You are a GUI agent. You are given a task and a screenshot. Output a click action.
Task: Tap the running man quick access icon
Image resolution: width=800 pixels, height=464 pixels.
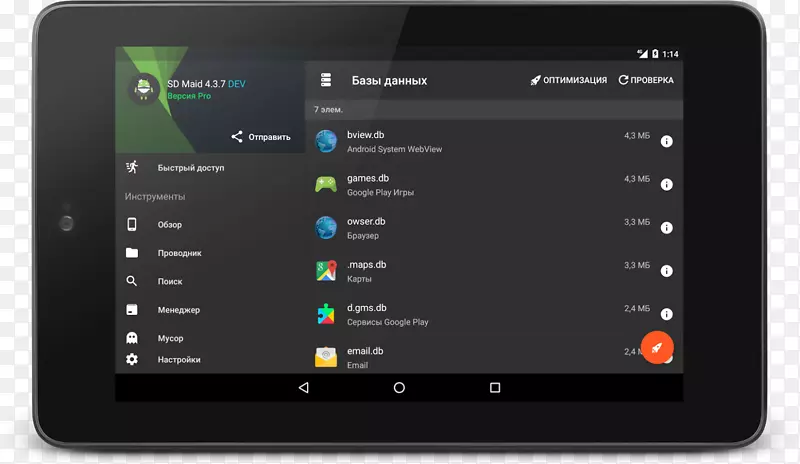(132, 167)
